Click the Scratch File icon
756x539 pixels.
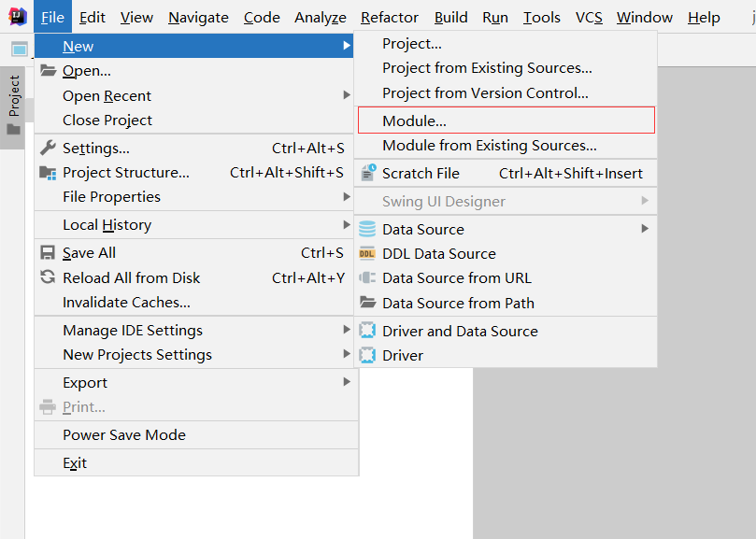click(x=368, y=173)
